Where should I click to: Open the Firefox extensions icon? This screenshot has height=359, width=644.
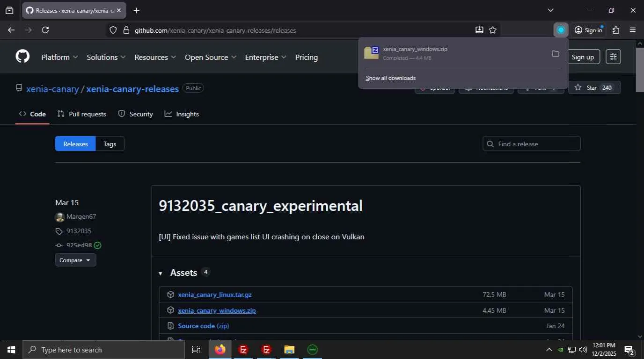click(616, 30)
